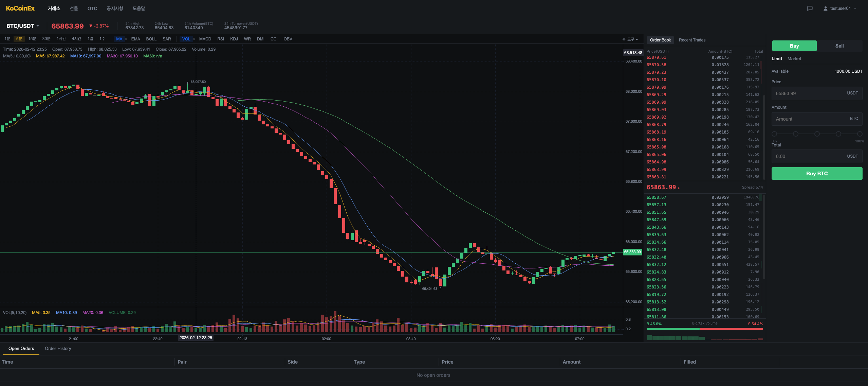
Task: Switch order type to Market
Action: coord(794,59)
